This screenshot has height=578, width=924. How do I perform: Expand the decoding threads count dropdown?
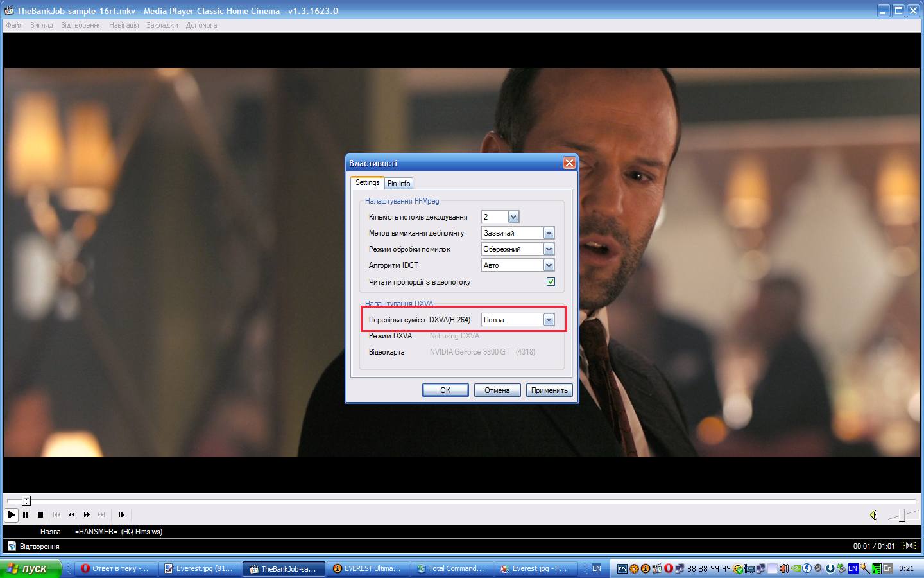[x=513, y=217]
